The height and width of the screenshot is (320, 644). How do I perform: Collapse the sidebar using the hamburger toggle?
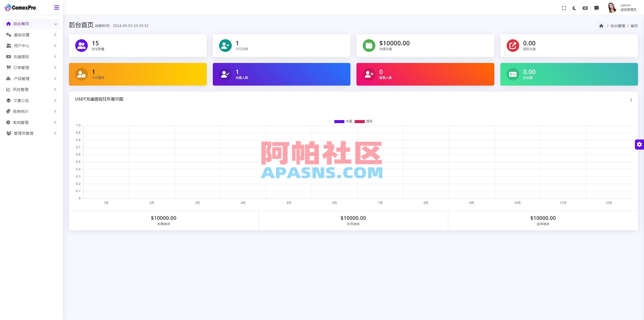point(57,8)
